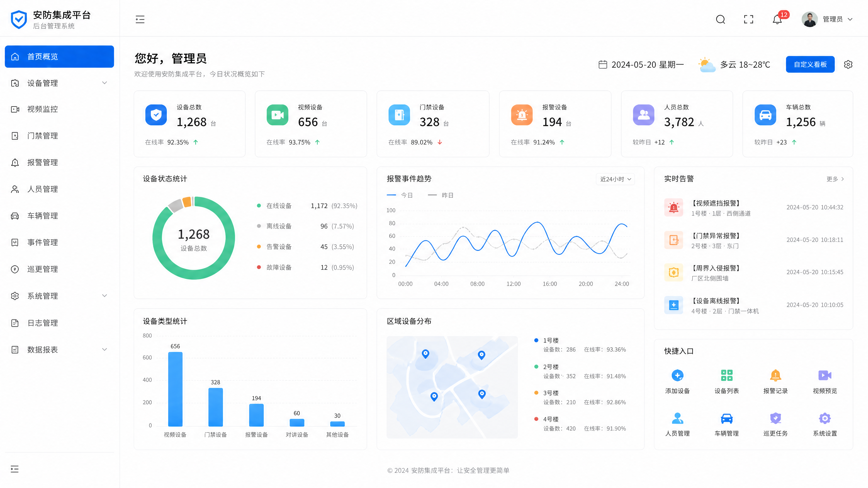Select the 2号楼 region legend entry
This screenshot has height=488, width=868.
(580, 371)
